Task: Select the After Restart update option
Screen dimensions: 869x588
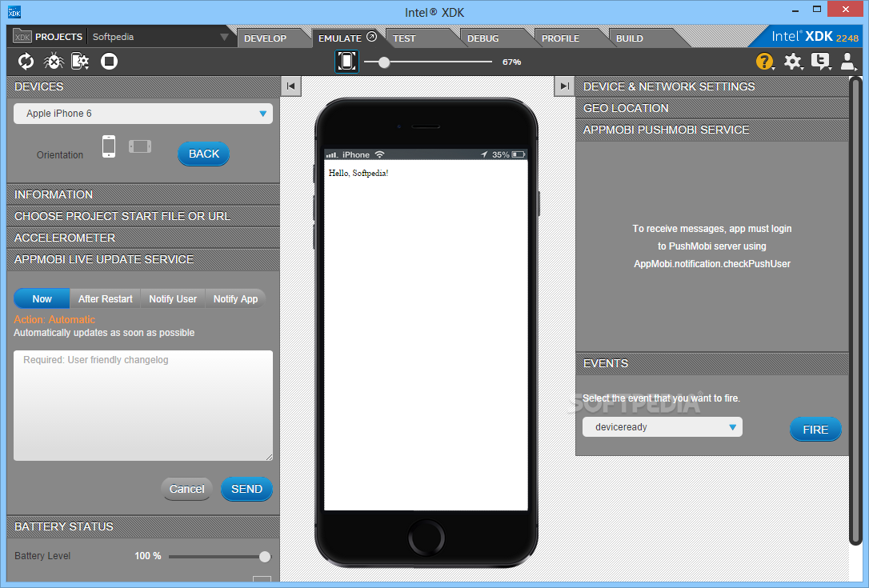Action: 106,298
